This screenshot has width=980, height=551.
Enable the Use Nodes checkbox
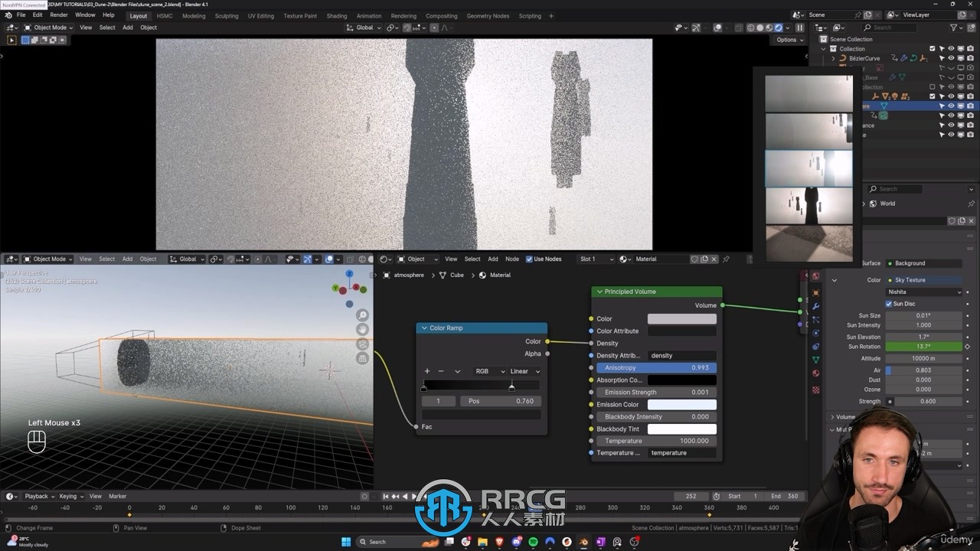529,259
